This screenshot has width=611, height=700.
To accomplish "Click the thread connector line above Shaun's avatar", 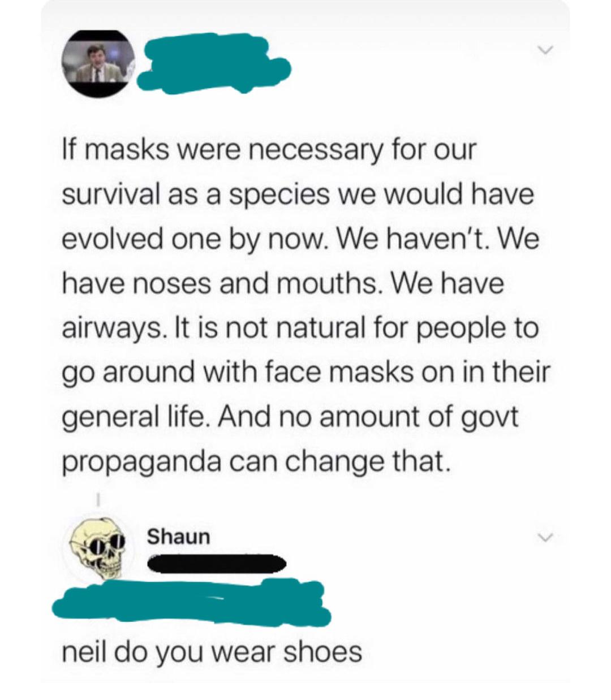I will coord(97,500).
